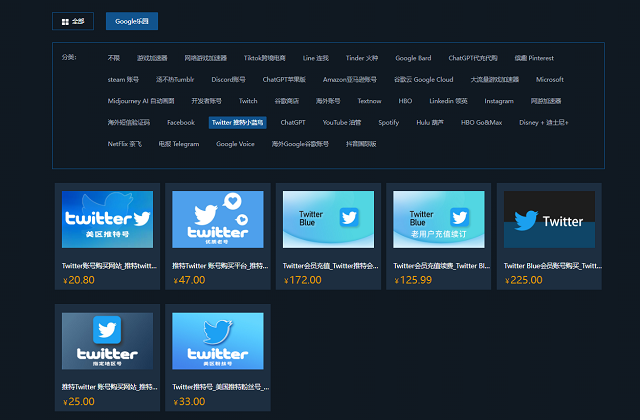Open the 美区推特号 Twitter thumbnail
Viewport: 640px width, 420px height.
pos(107,219)
